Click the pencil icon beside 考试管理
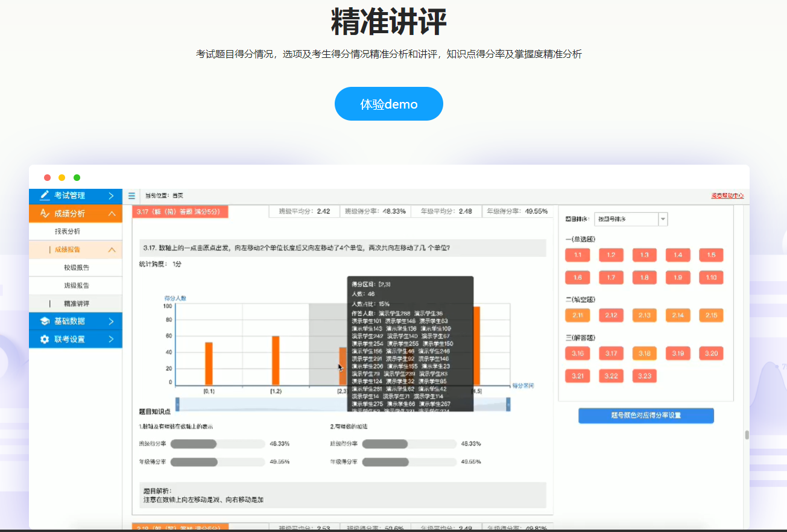 [x=45, y=195]
